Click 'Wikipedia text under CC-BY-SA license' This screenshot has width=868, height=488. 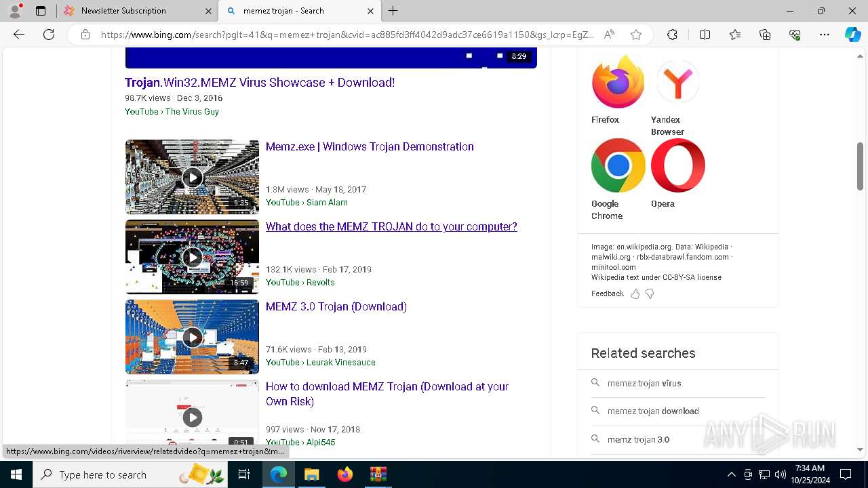(x=656, y=277)
